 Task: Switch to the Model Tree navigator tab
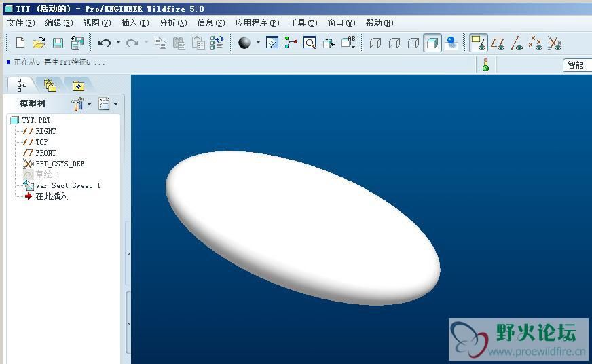click(x=22, y=85)
